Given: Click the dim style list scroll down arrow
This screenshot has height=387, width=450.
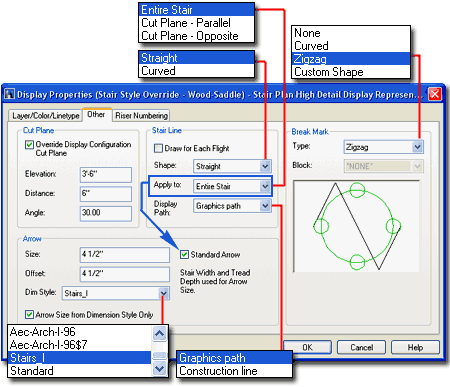Looking at the screenshot, I should tap(159, 369).
